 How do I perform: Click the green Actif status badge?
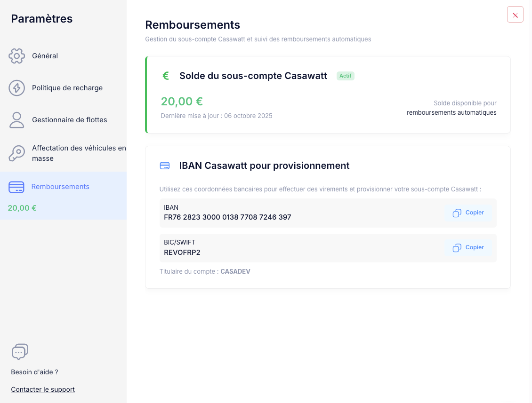(346, 76)
